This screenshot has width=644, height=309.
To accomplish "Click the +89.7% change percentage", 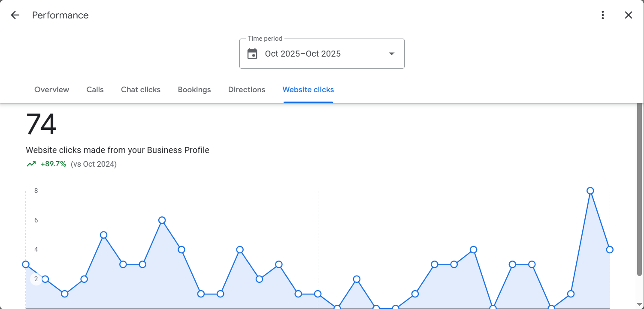I will (53, 164).
